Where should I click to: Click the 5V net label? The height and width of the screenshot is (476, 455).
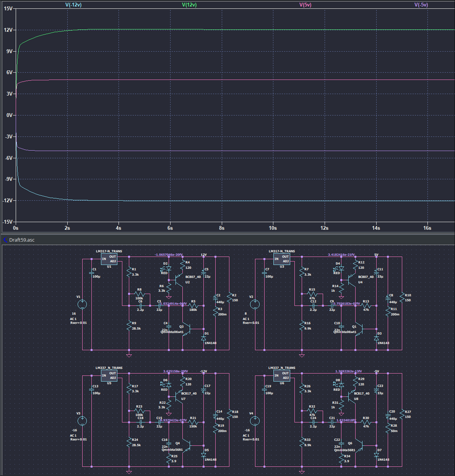(376, 255)
